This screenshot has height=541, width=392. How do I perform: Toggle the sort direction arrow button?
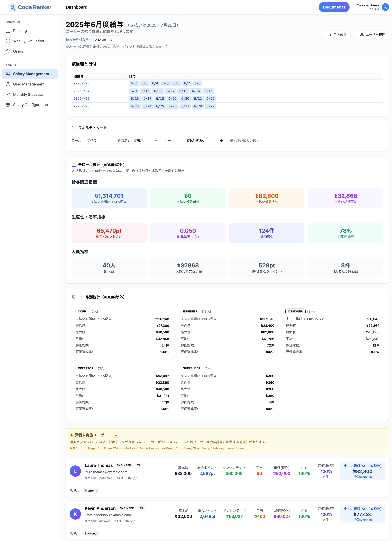pyautogui.click(x=221, y=140)
